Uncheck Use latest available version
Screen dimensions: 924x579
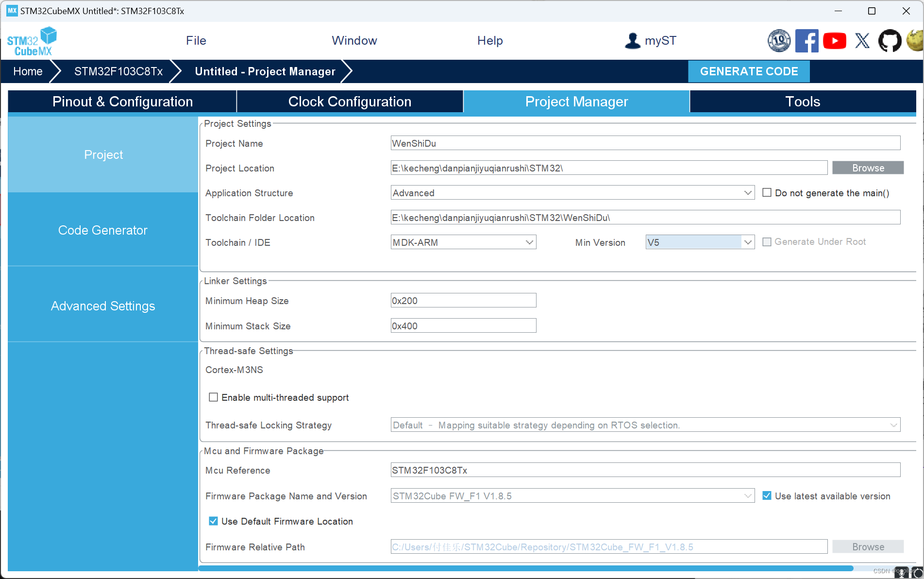click(x=767, y=495)
